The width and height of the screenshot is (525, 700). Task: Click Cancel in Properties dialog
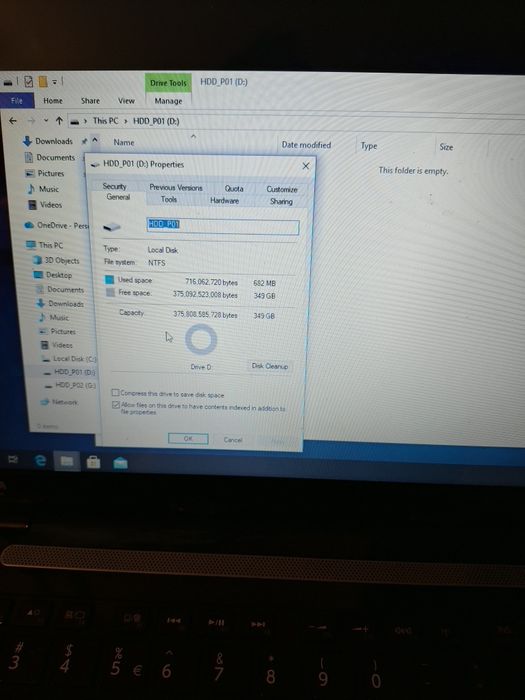coord(233,440)
